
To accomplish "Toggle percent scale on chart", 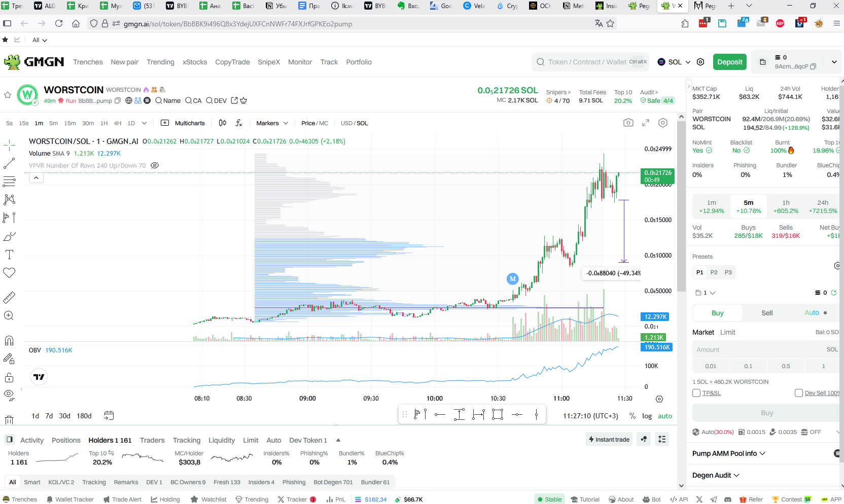I will tap(632, 416).
